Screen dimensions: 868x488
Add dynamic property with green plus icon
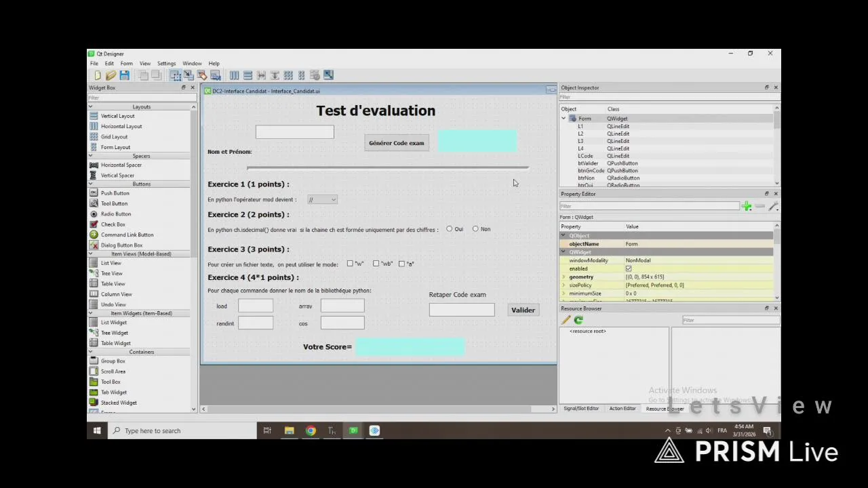click(x=747, y=206)
